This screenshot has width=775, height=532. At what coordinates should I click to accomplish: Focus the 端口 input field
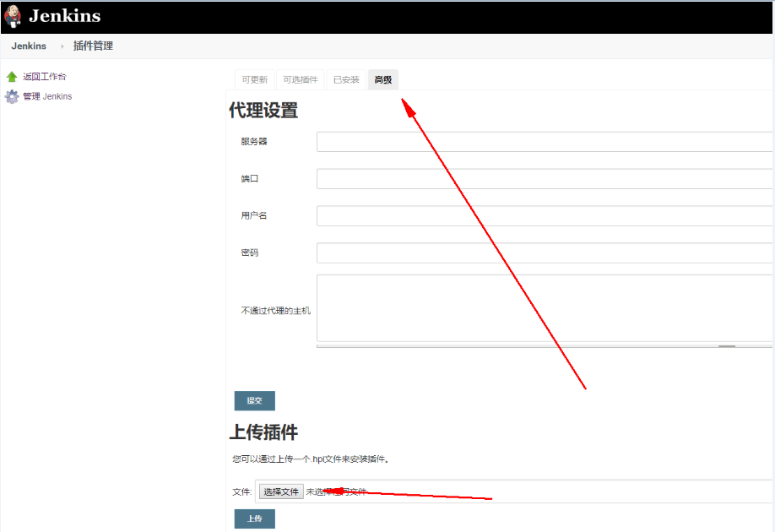545,179
